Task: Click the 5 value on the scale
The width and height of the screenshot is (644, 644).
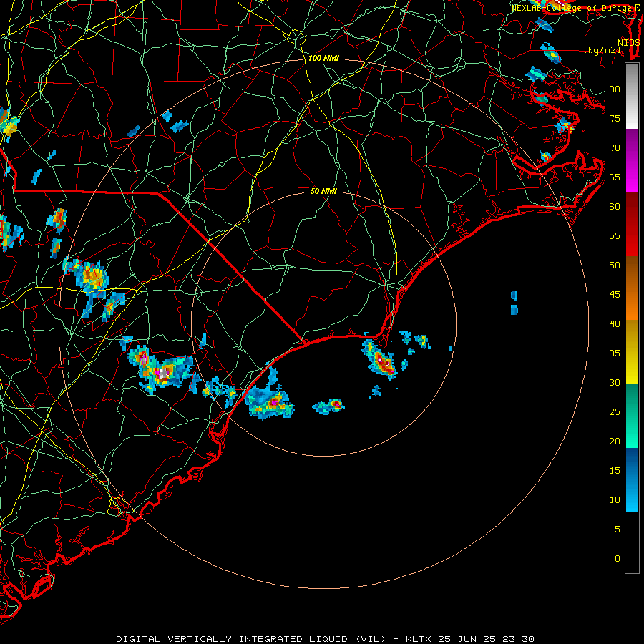Action: tap(618, 530)
